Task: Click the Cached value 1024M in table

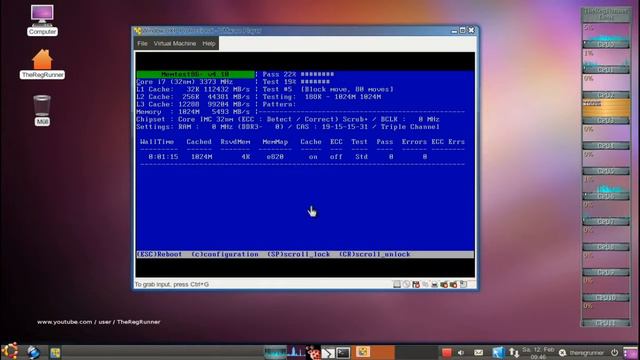Action: [201, 157]
